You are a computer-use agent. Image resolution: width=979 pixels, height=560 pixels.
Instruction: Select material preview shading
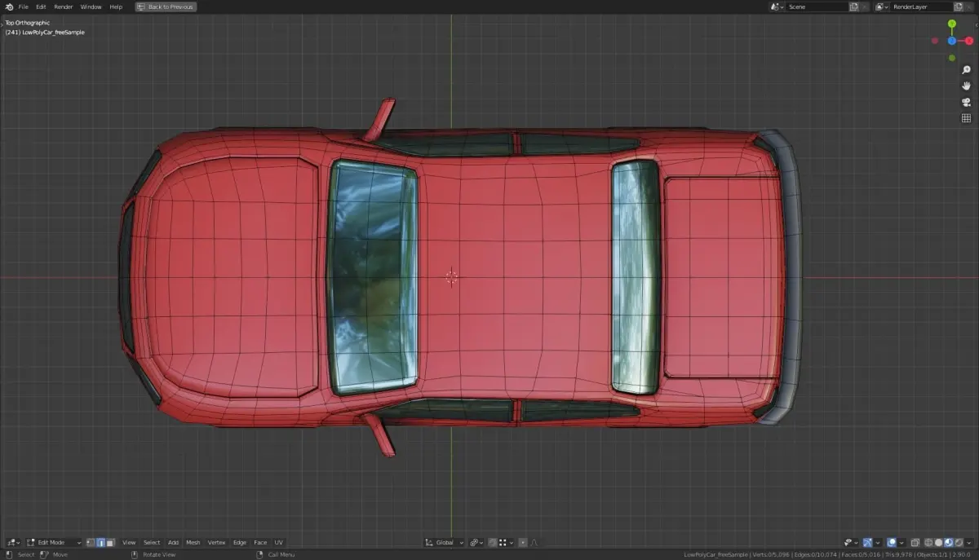[x=948, y=542]
